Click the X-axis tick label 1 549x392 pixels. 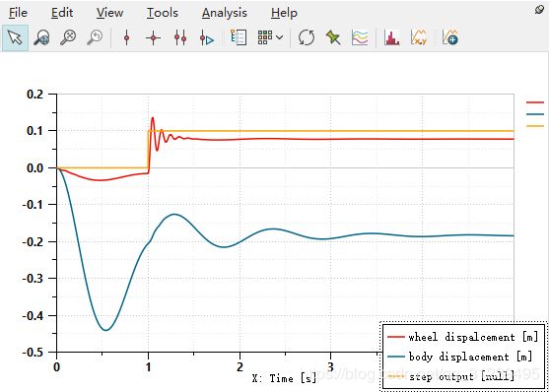click(x=148, y=367)
